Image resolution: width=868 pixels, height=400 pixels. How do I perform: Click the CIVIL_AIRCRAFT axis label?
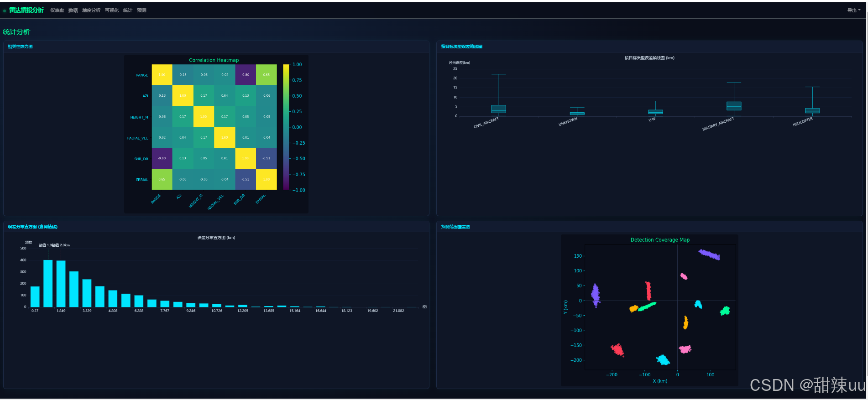click(x=486, y=123)
